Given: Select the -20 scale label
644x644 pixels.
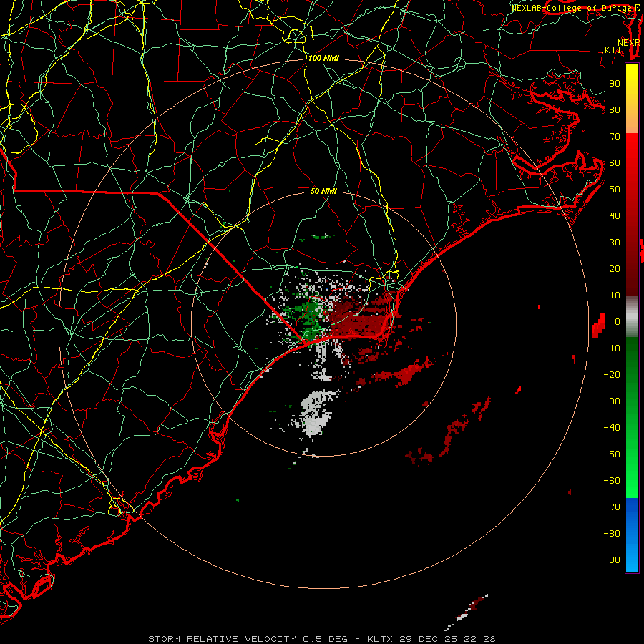Looking at the screenshot, I should [612, 375].
